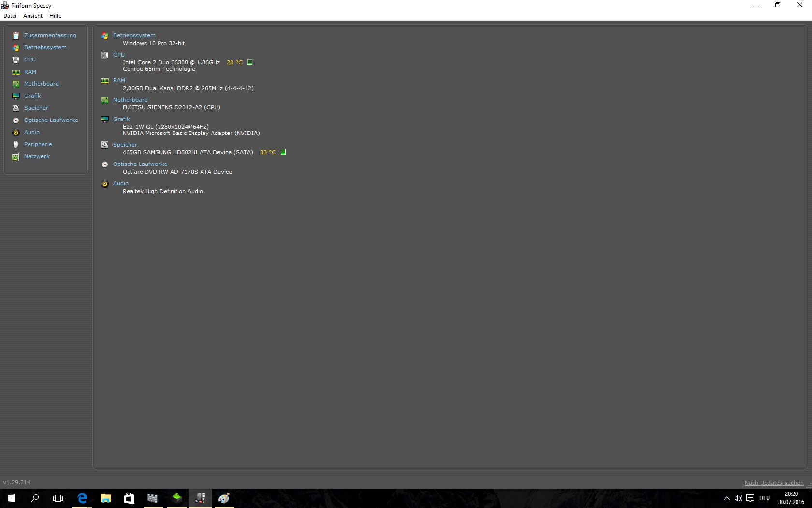
Task: Click the Zusammenfassung sidebar icon
Action: tap(16, 35)
